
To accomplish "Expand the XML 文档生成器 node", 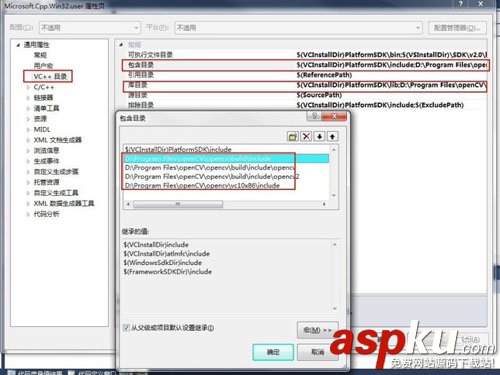I will tap(28, 140).
